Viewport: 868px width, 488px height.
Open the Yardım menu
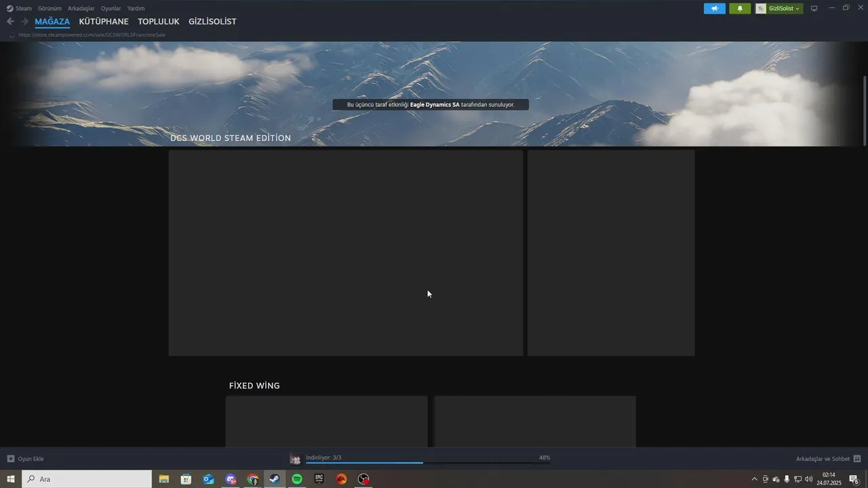pyautogui.click(x=136, y=8)
